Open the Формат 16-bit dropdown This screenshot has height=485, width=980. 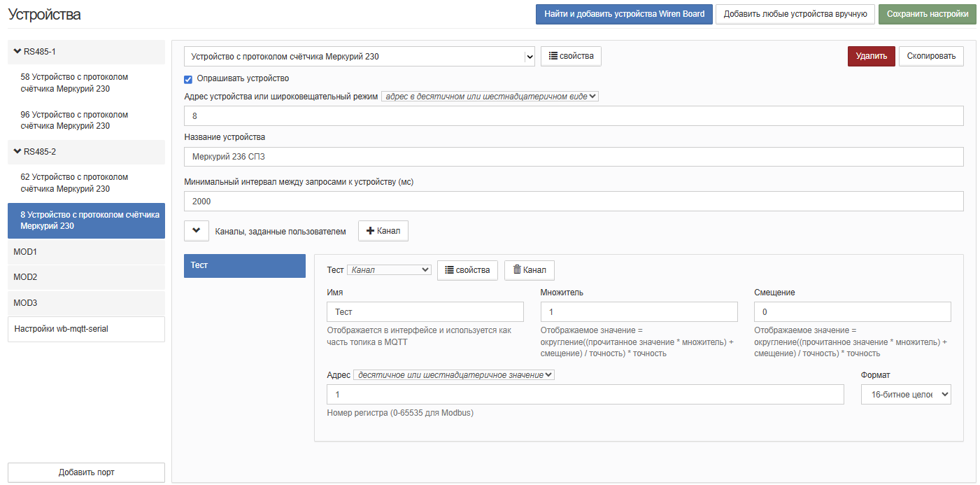pos(905,395)
